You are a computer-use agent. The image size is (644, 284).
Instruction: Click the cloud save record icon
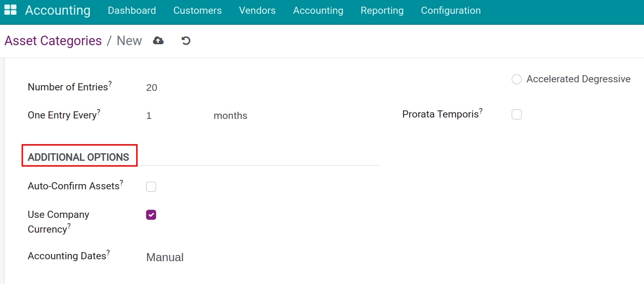pyautogui.click(x=158, y=41)
